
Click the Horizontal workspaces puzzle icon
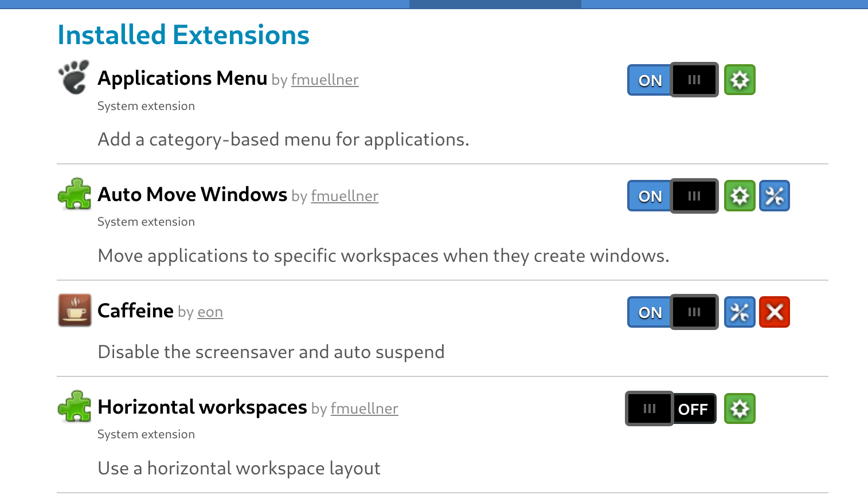(75, 407)
